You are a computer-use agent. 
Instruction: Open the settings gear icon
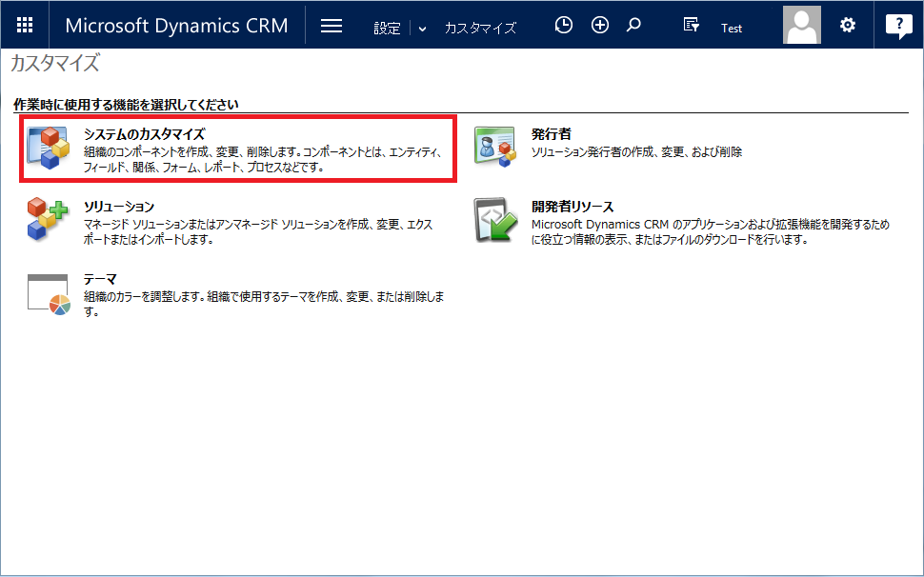click(848, 25)
